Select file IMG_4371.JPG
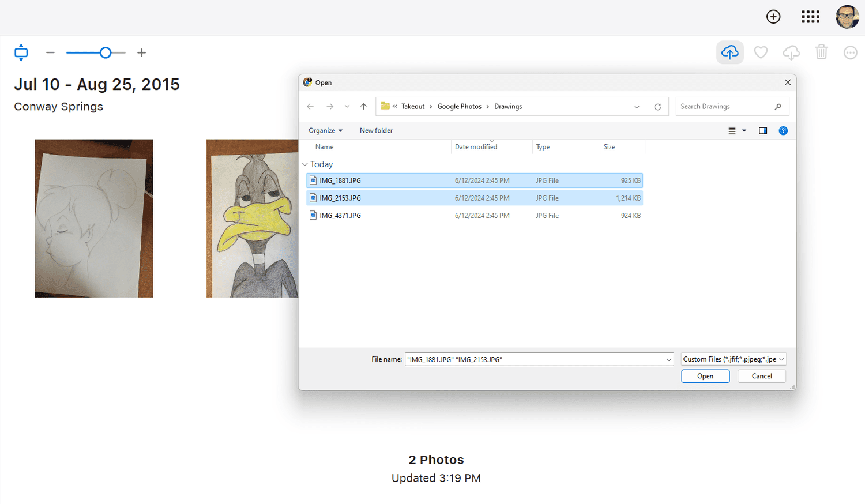865x504 pixels. point(340,216)
